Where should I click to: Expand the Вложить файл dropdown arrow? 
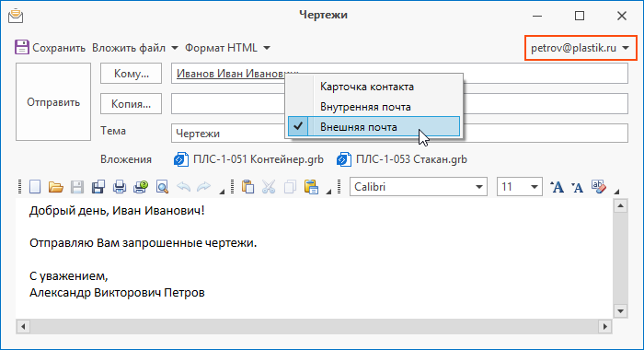pos(175,48)
